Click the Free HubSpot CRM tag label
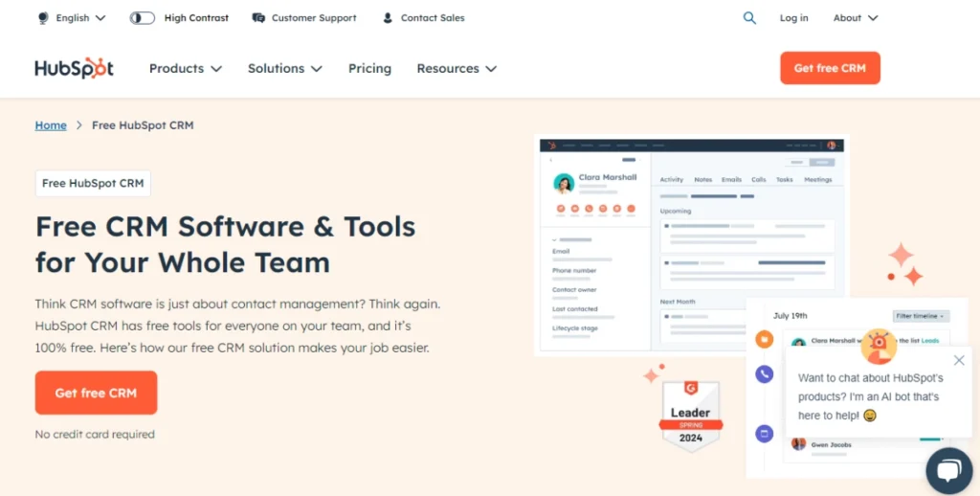 coord(93,183)
